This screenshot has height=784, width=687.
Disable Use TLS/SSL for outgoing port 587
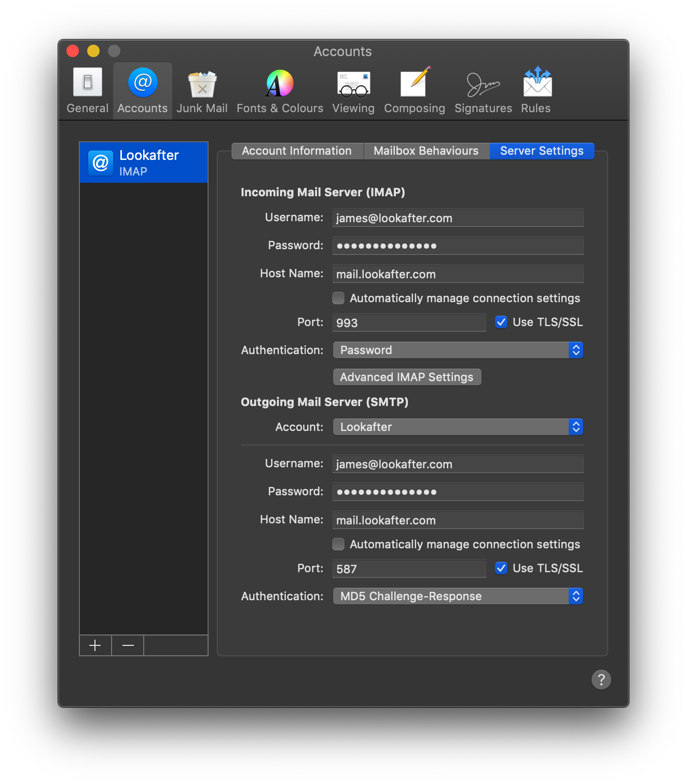(501, 568)
